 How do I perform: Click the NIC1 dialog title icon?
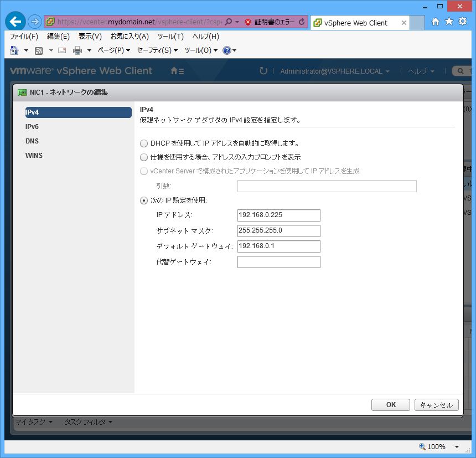[x=22, y=92]
